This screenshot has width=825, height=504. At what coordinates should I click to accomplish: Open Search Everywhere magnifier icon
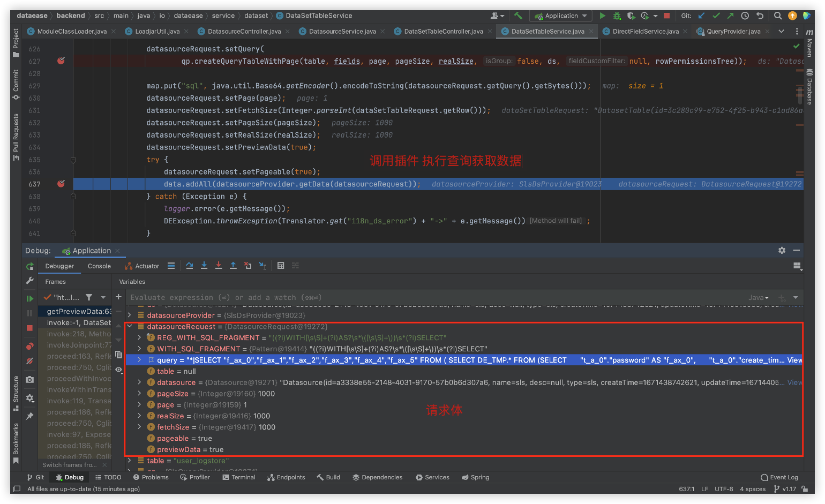[x=778, y=16]
